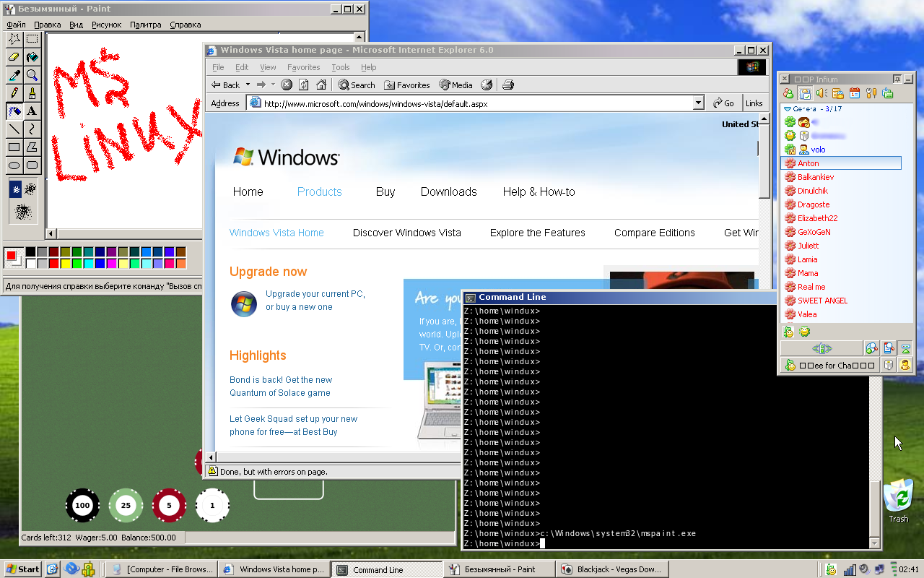Toggle the sound icon in Infium toolbar
Screen dimensions: 924x578
pyautogui.click(x=821, y=93)
